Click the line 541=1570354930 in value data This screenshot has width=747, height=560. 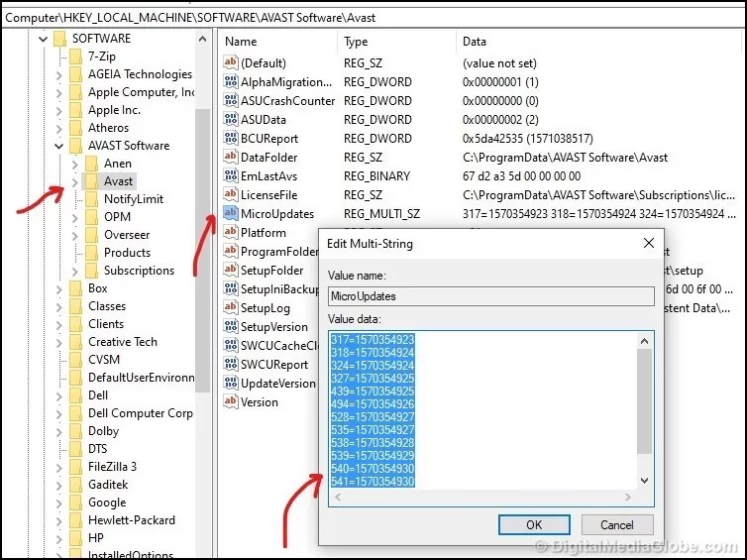point(373,481)
